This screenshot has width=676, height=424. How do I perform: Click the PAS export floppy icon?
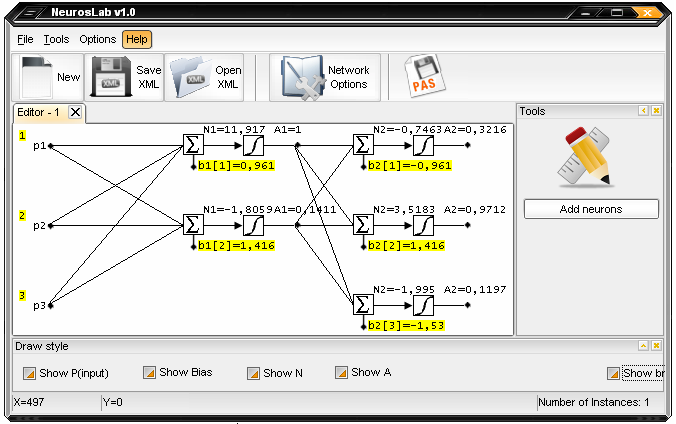pos(424,77)
